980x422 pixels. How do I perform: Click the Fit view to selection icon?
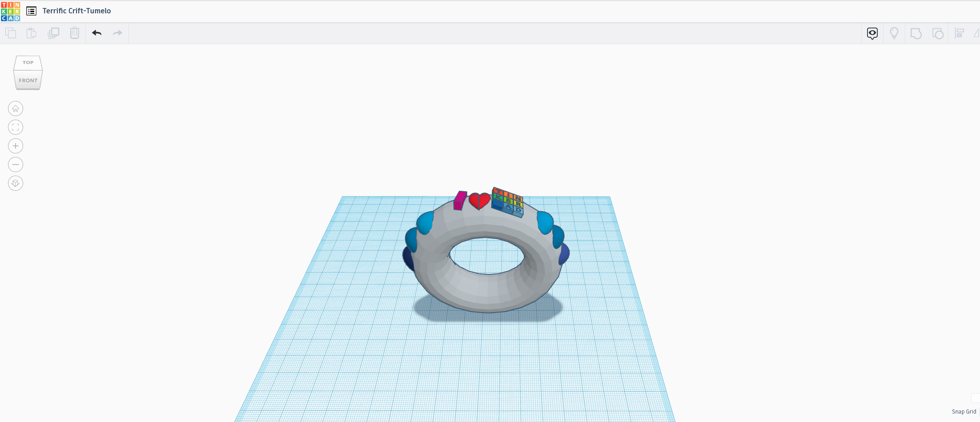(16, 127)
